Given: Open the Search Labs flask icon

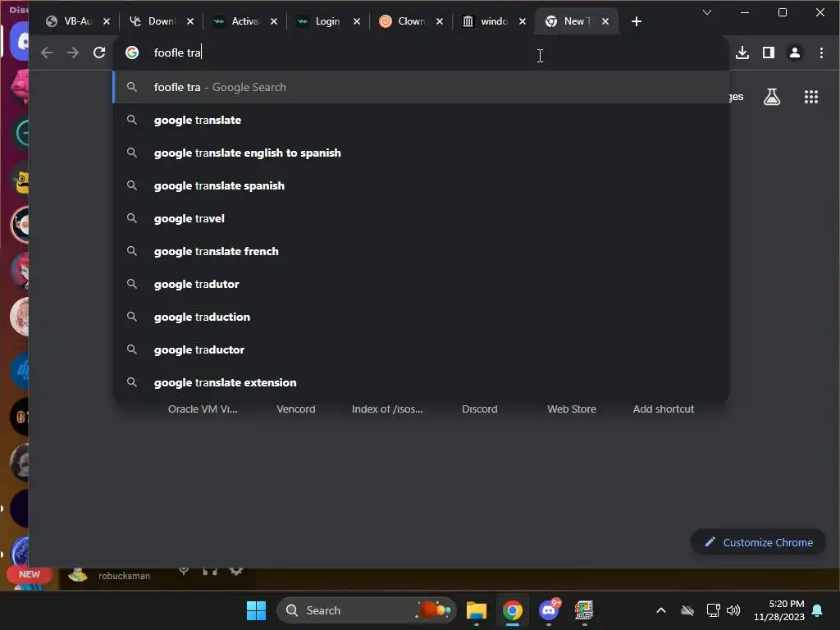Looking at the screenshot, I should [771, 97].
